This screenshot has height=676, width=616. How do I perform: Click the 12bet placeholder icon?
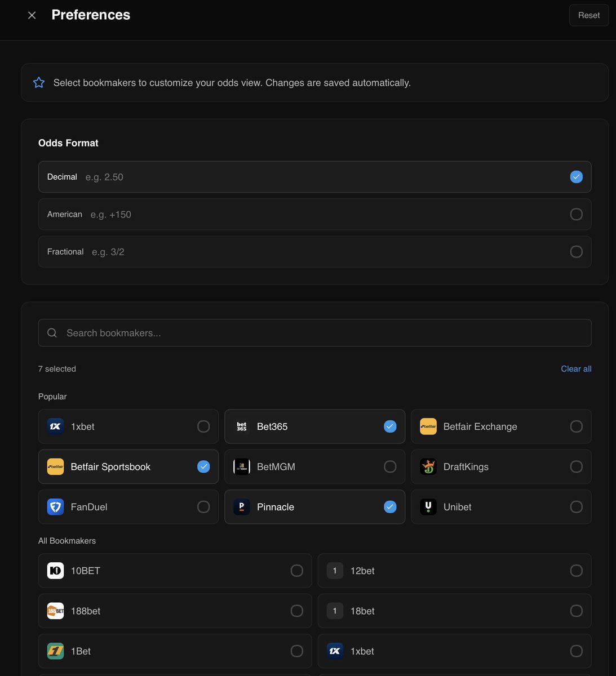335,571
